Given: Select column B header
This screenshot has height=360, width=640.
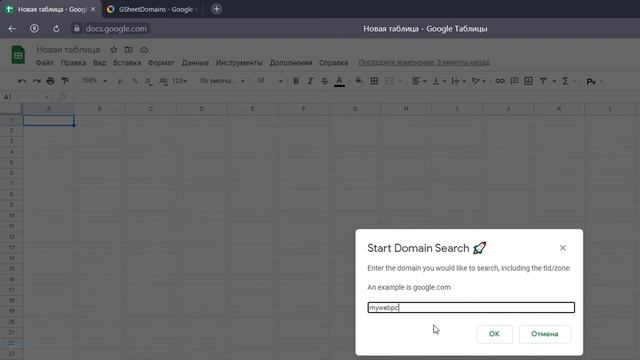Looking at the screenshot, I should coord(100,109).
